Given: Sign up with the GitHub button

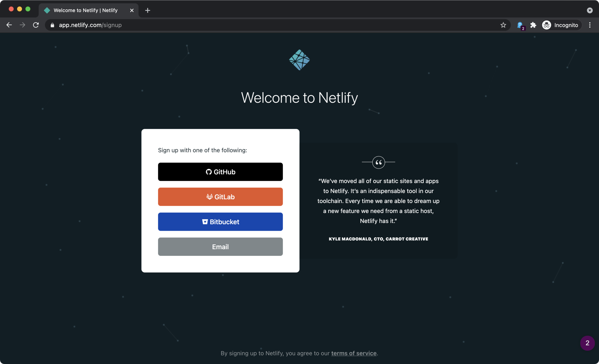Looking at the screenshot, I should pos(220,172).
